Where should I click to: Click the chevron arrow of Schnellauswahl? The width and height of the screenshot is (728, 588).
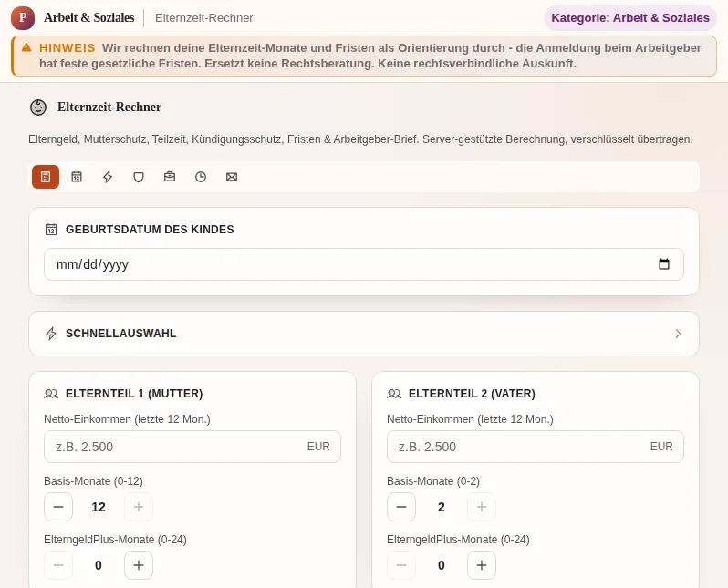678,334
